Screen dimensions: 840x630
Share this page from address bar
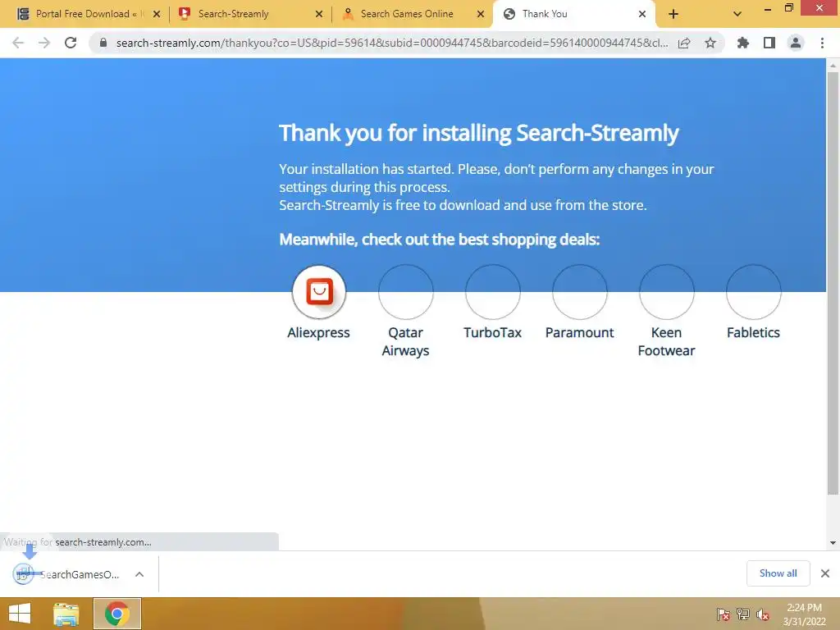tap(684, 43)
